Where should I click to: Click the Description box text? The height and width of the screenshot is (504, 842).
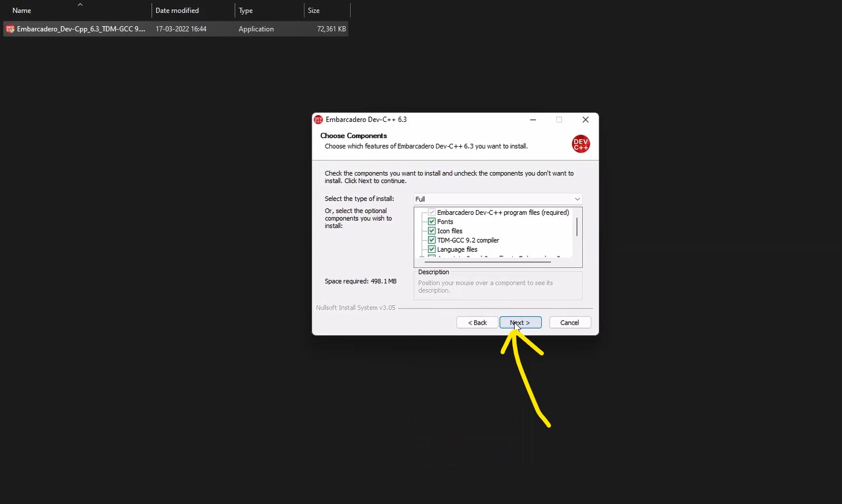click(x=486, y=287)
